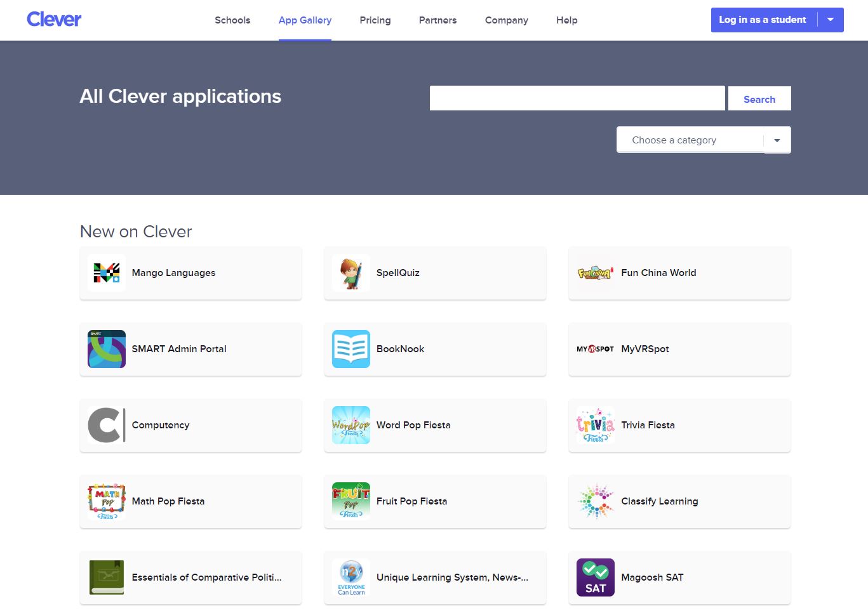Screen dimensions: 868x613
Task: Click the Fruit Pop Fiesta icon
Action: coord(351,501)
